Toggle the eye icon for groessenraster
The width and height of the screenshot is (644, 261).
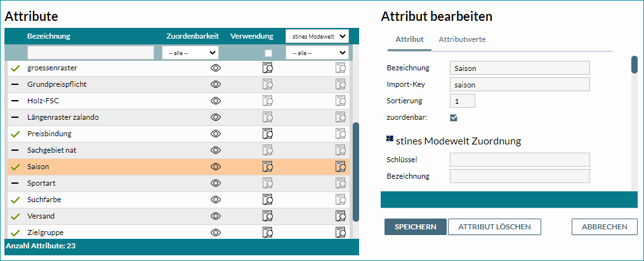pos(216,68)
